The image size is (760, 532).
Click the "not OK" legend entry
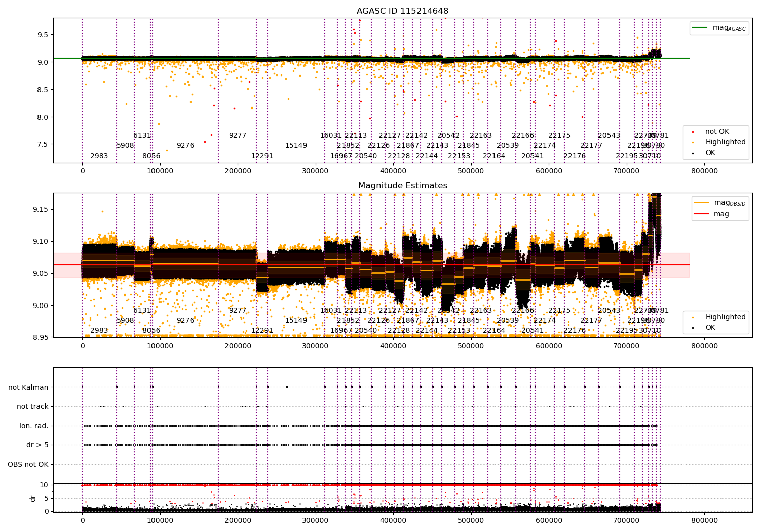point(717,132)
